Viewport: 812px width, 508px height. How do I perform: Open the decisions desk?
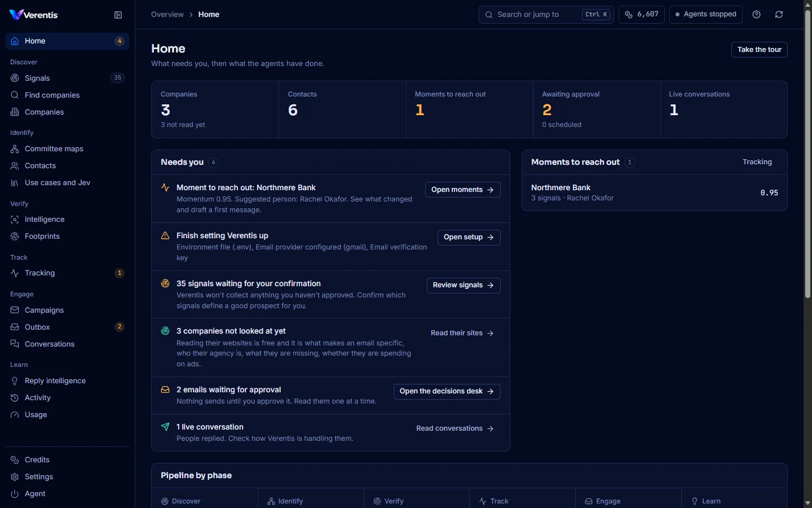point(447,391)
